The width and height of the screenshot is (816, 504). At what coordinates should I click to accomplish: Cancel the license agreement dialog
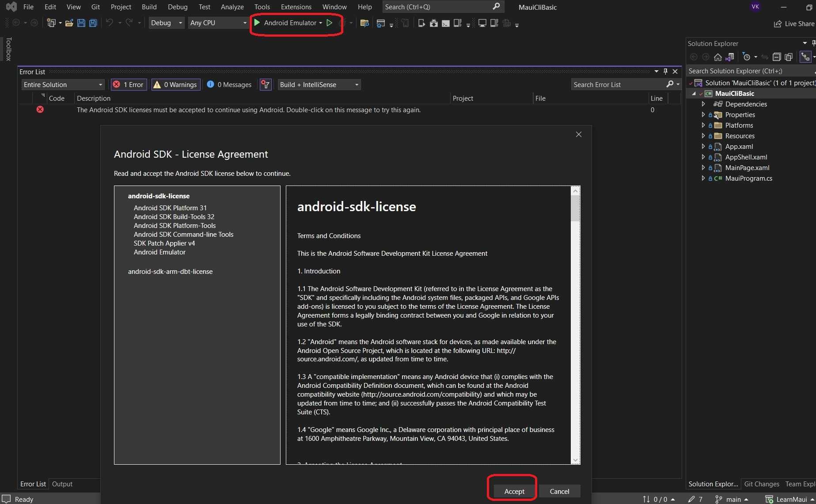(559, 491)
